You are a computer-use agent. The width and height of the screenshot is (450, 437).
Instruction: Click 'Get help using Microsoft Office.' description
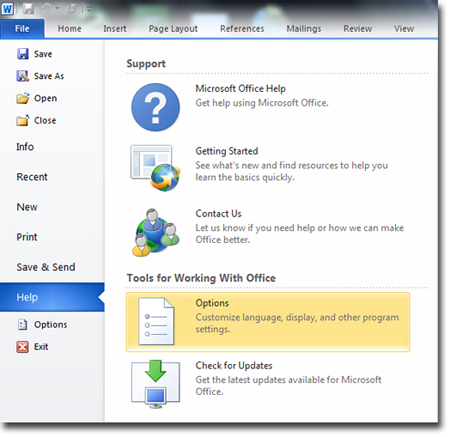click(x=262, y=103)
